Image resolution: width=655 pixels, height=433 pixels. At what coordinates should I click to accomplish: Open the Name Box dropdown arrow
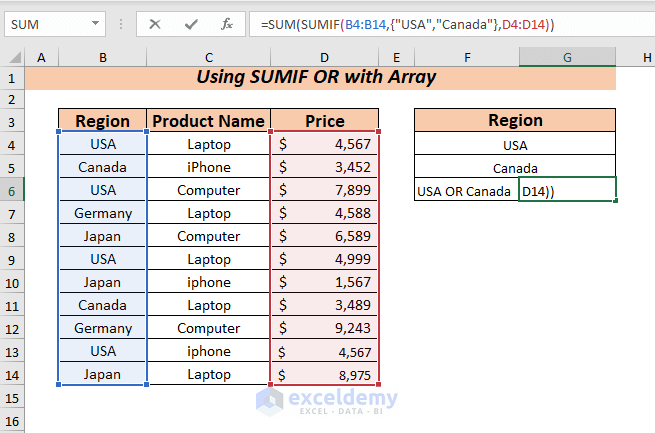95,23
